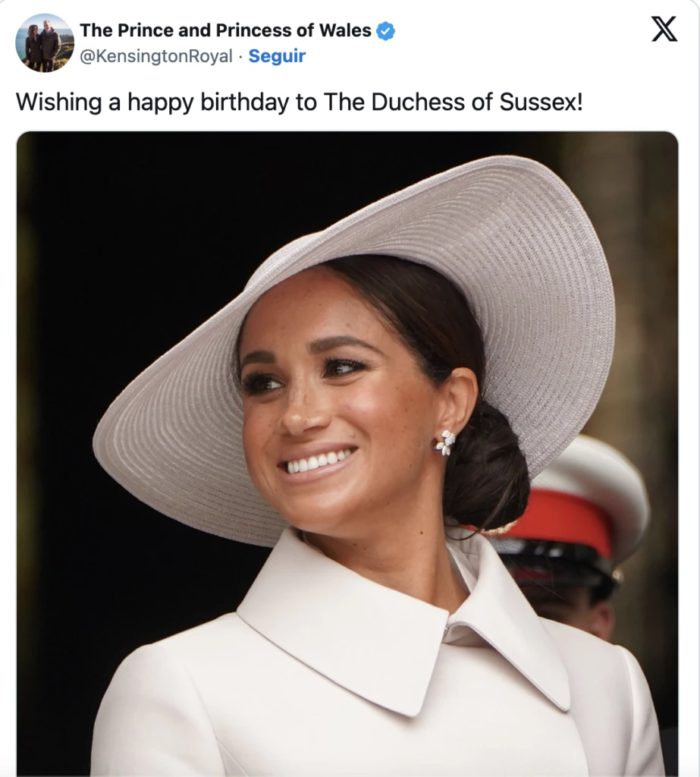Open the KensingtonRoyal profile avatar

pos(45,42)
